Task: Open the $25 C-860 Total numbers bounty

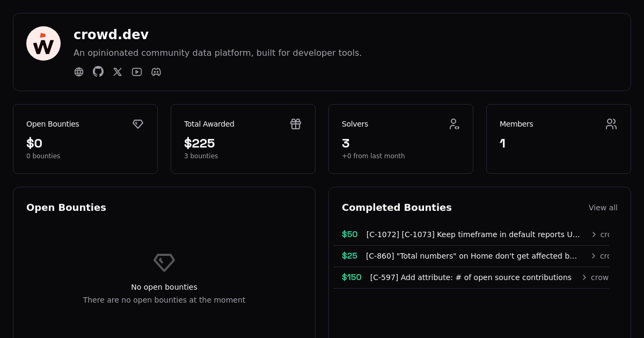Action: [471, 256]
